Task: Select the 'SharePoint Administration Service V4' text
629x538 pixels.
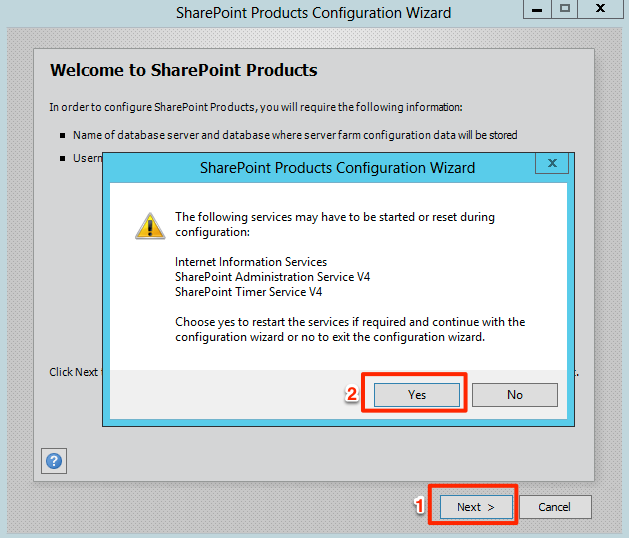Action: pos(272,277)
